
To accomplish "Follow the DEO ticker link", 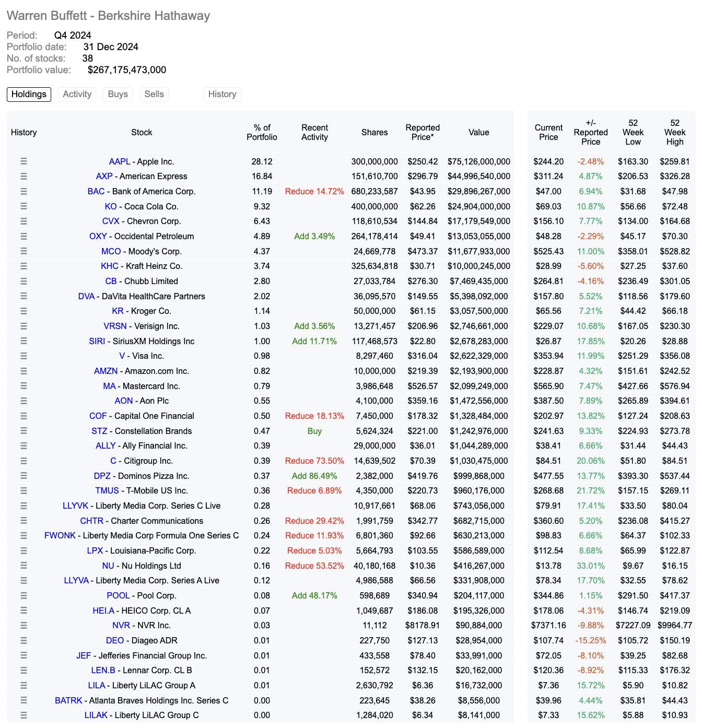I will click(115, 641).
